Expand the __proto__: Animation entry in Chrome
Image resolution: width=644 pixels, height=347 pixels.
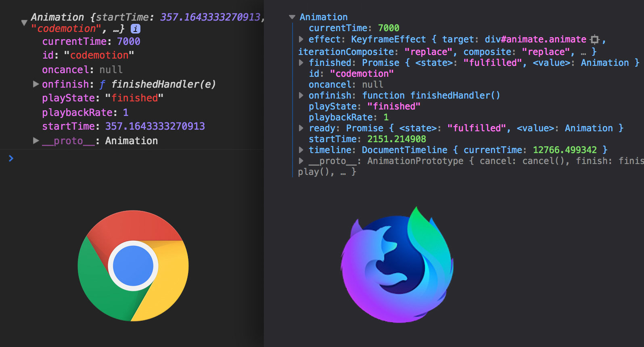tap(36, 141)
